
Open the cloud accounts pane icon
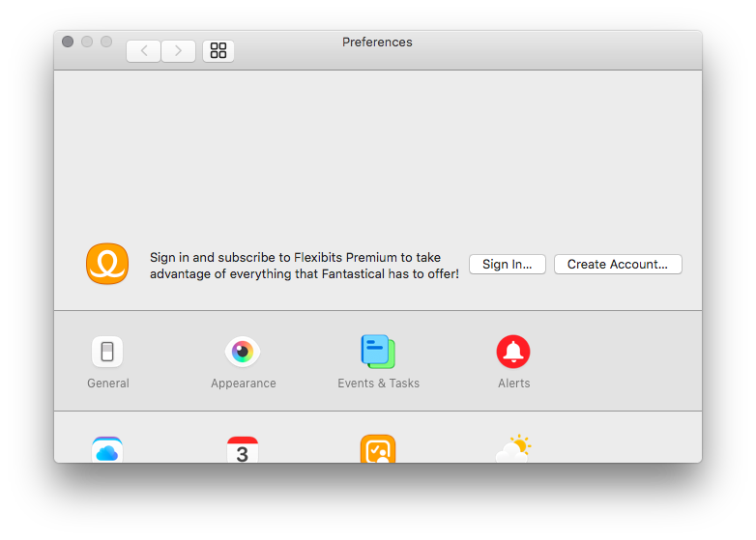click(x=107, y=449)
